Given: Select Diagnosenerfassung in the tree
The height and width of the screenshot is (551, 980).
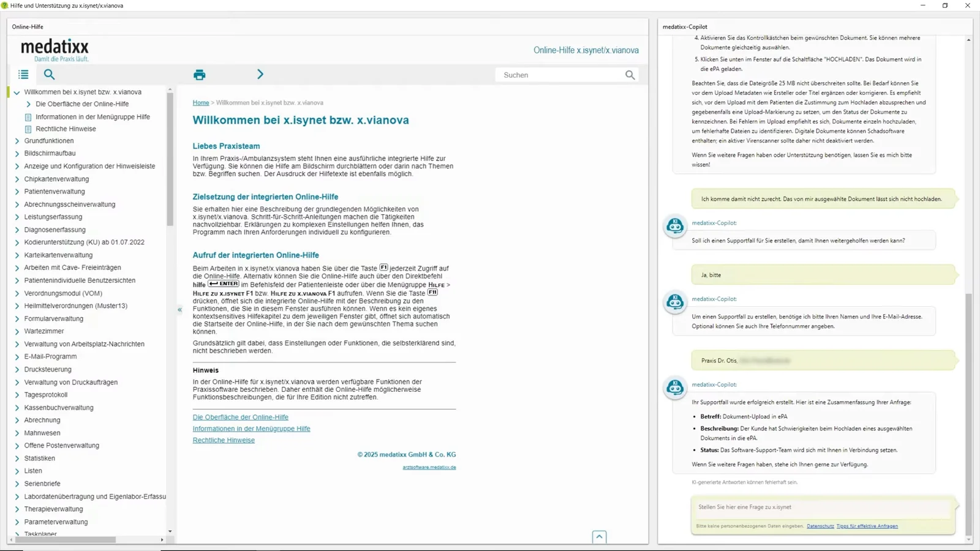Looking at the screenshot, I should [55, 230].
